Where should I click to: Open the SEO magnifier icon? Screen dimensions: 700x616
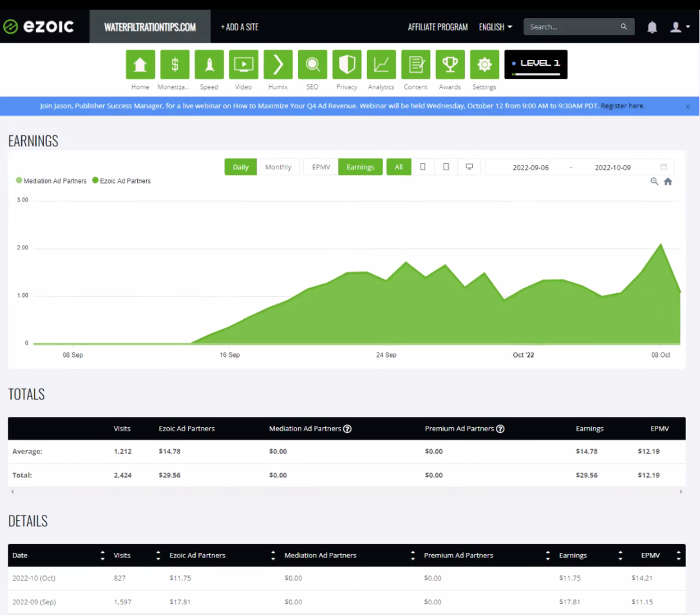[312, 65]
